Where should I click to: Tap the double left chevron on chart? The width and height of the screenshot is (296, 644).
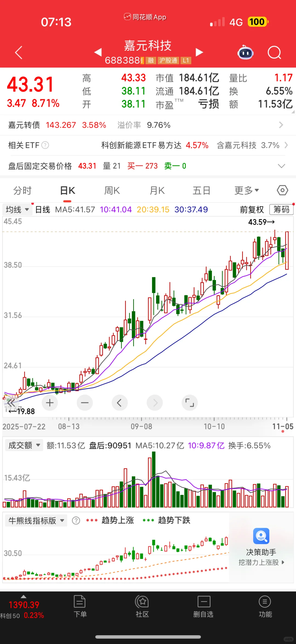[x=11, y=403]
